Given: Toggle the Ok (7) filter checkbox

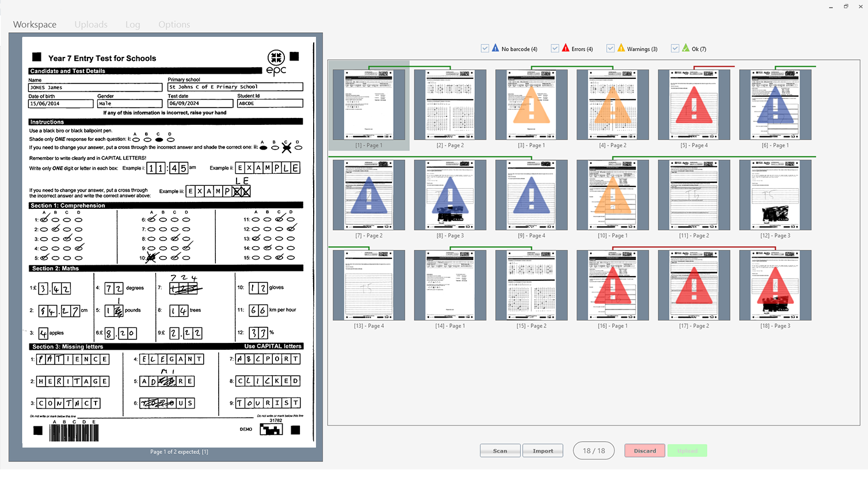Looking at the screenshot, I should coord(675,48).
